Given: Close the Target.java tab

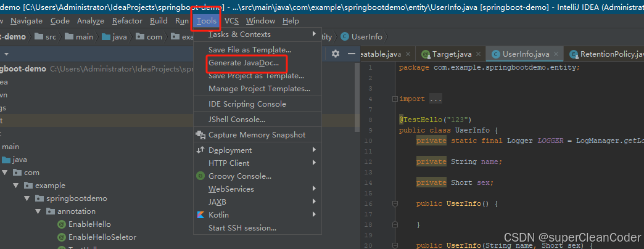Looking at the screenshot, I should 478,54.
